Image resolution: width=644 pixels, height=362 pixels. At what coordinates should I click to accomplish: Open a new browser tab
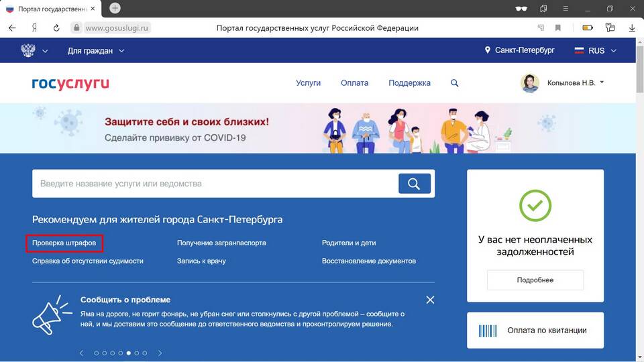pyautogui.click(x=115, y=8)
